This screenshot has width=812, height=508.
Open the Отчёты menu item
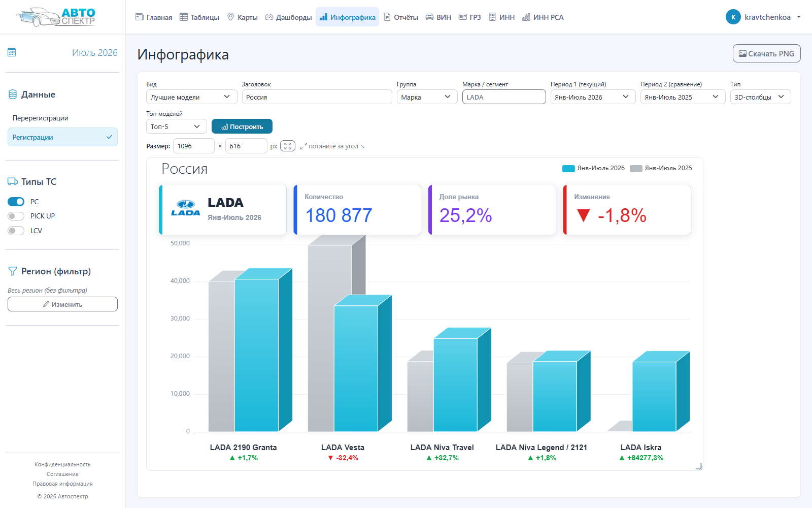[x=401, y=17]
